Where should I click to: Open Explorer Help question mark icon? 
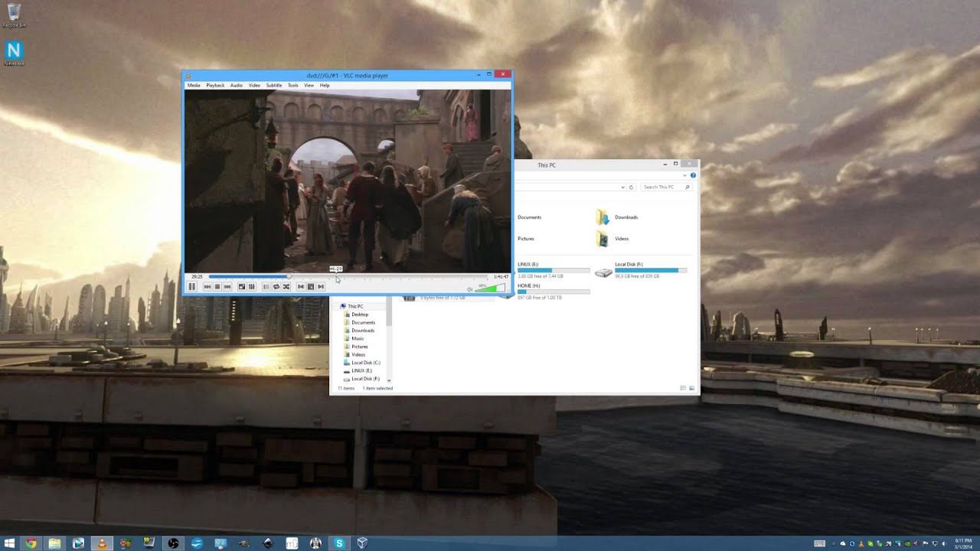click(x=693, y=175)
